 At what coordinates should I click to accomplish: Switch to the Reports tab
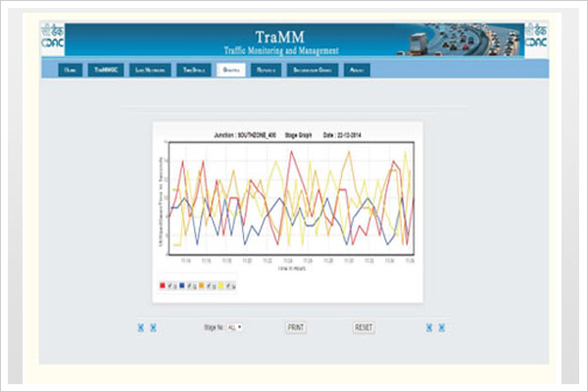(265, 71)
